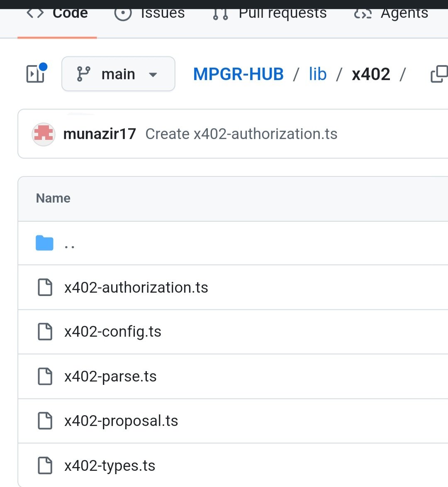
Task: Open munazir17 profile link
Action: coord(100,134)
